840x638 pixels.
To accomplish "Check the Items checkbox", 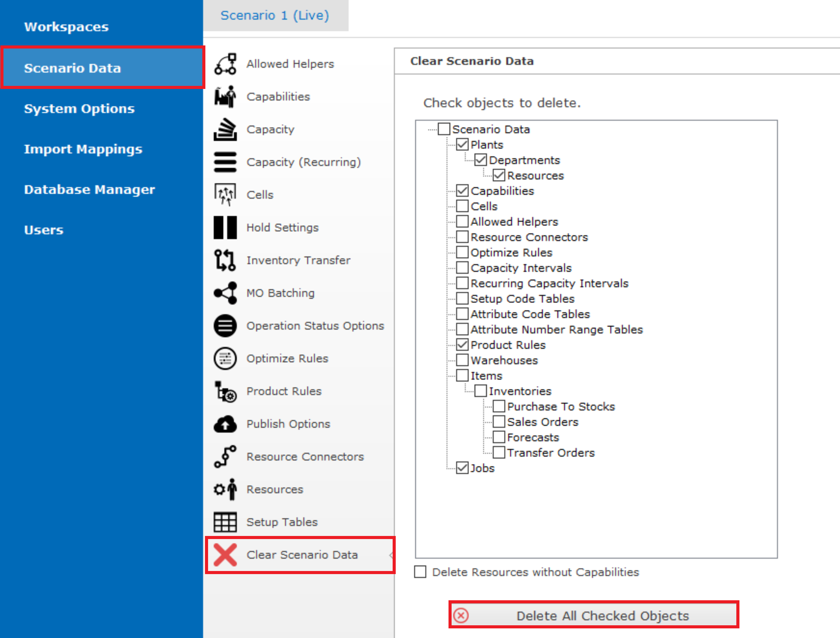I will coord(462,375).
